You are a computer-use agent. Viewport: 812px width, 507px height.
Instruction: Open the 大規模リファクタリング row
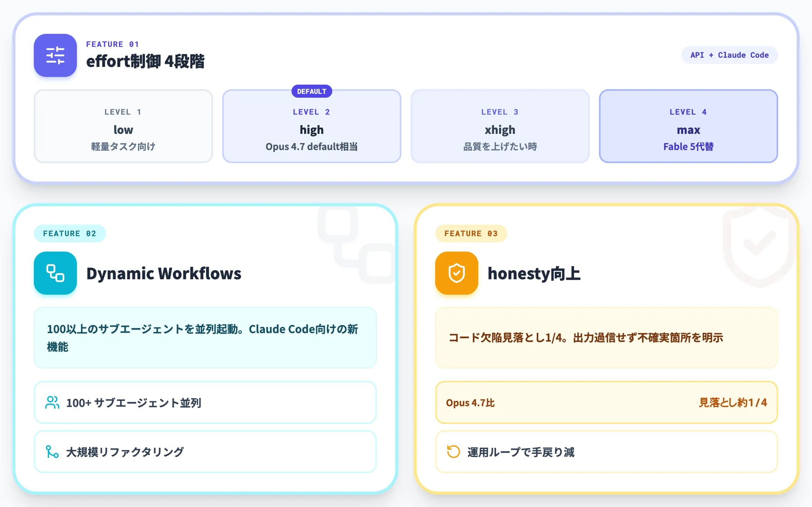205,452
